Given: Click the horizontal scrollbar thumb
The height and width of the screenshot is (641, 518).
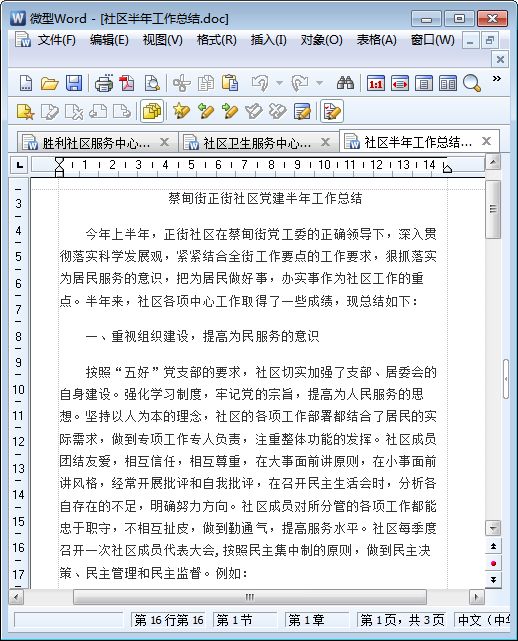Looking at the screenshot, I should pyautogui.click(x=250, y=597).
